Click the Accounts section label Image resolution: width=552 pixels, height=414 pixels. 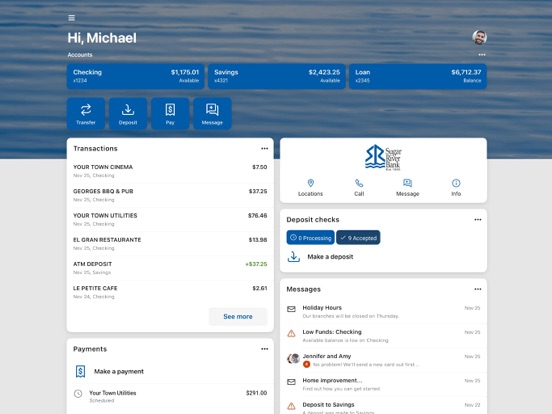[x=80, y=55]
